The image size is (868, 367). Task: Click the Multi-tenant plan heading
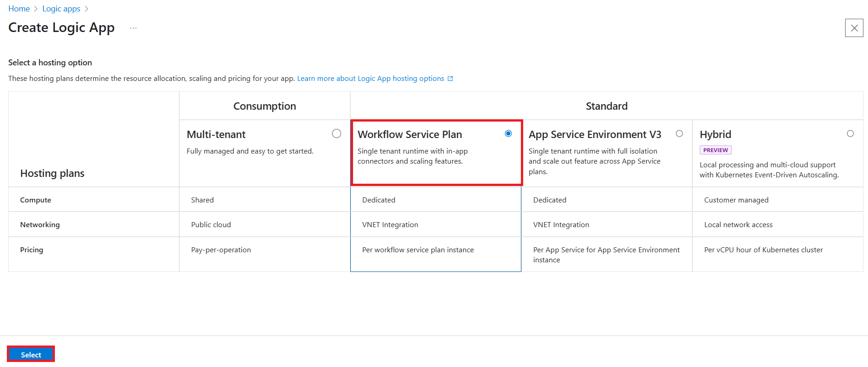point(216,134)
